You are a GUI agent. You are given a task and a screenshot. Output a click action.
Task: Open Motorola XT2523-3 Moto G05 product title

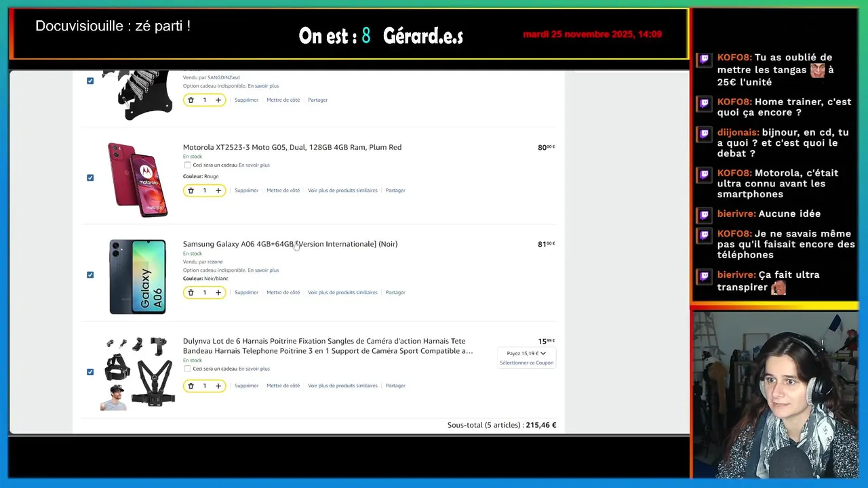coord(292,147)
